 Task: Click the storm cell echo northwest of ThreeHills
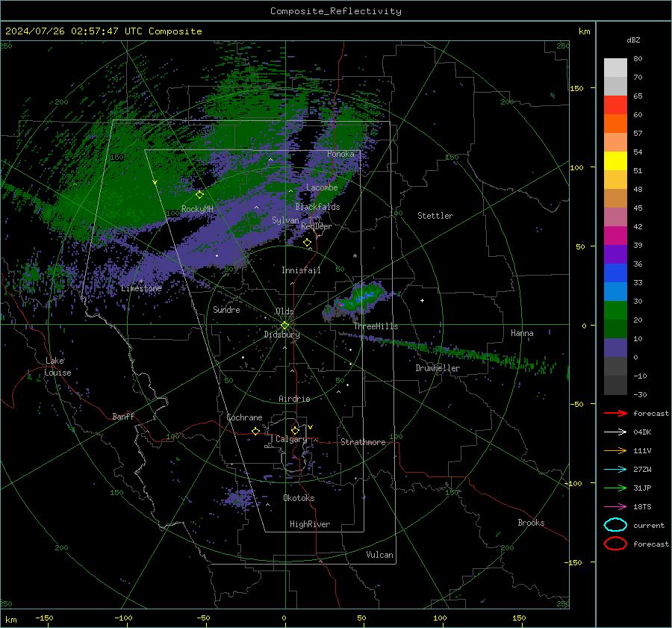359,299
